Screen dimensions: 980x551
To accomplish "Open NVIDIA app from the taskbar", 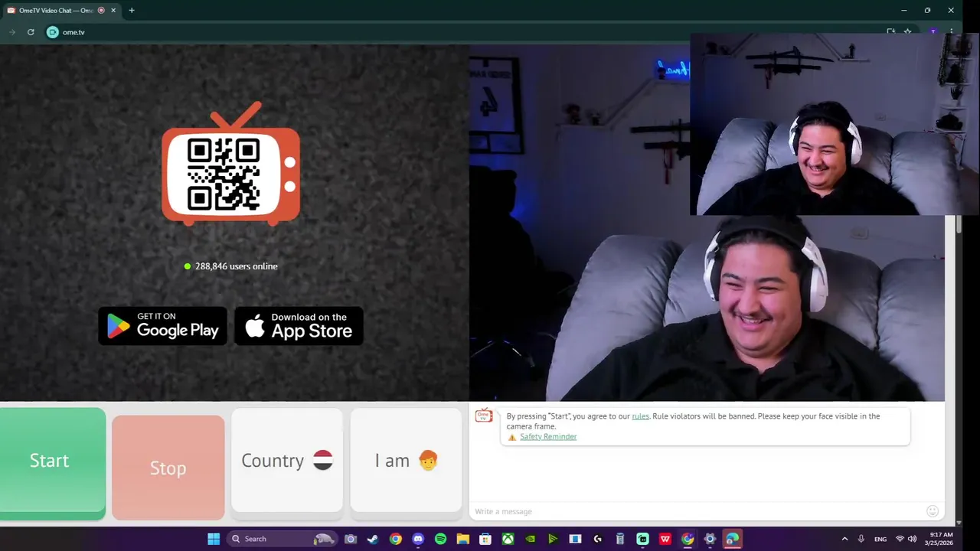I will point(530,539).
